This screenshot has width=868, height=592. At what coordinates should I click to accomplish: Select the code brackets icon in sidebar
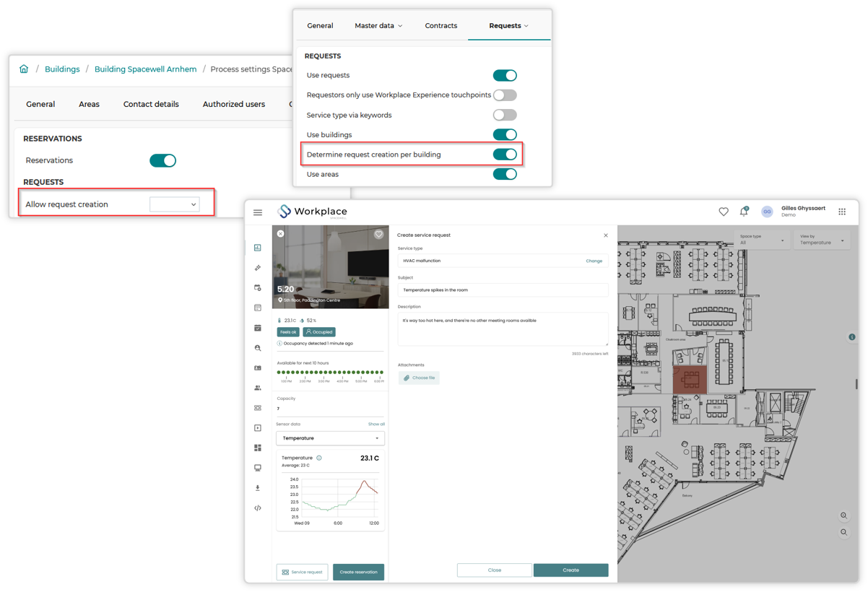(x=258, y=508)
